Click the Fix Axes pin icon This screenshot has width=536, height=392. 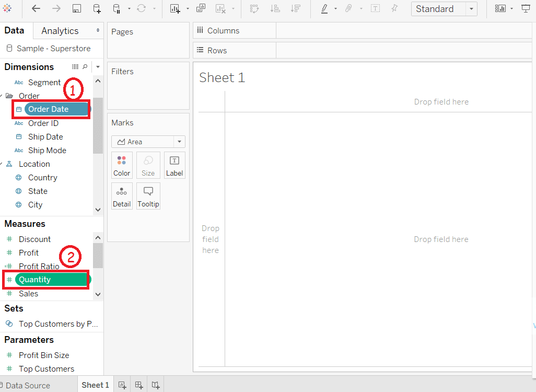[x=394, y=8]
